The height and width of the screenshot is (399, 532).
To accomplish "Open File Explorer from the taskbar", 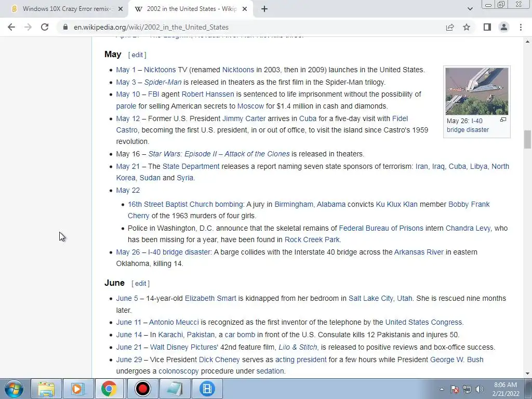I will pos(46,389).
